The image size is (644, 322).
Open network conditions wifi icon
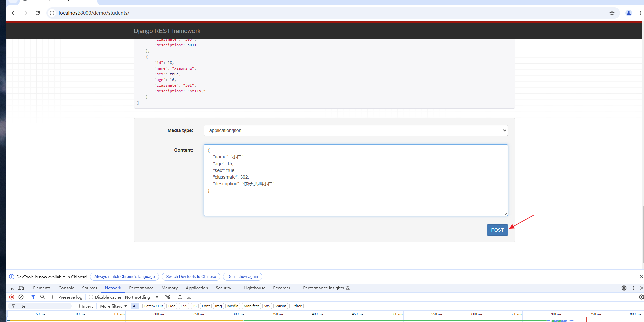coord(168,297)
